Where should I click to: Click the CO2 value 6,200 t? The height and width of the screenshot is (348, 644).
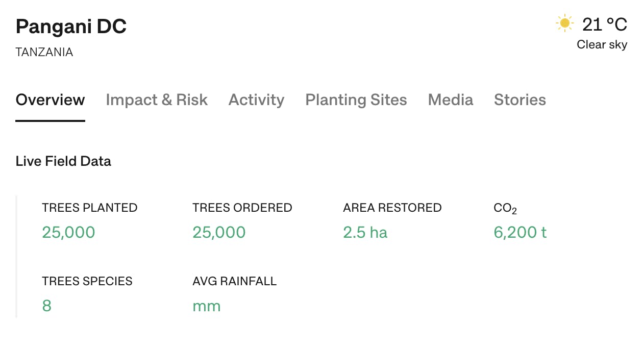(x=519, y=233)
